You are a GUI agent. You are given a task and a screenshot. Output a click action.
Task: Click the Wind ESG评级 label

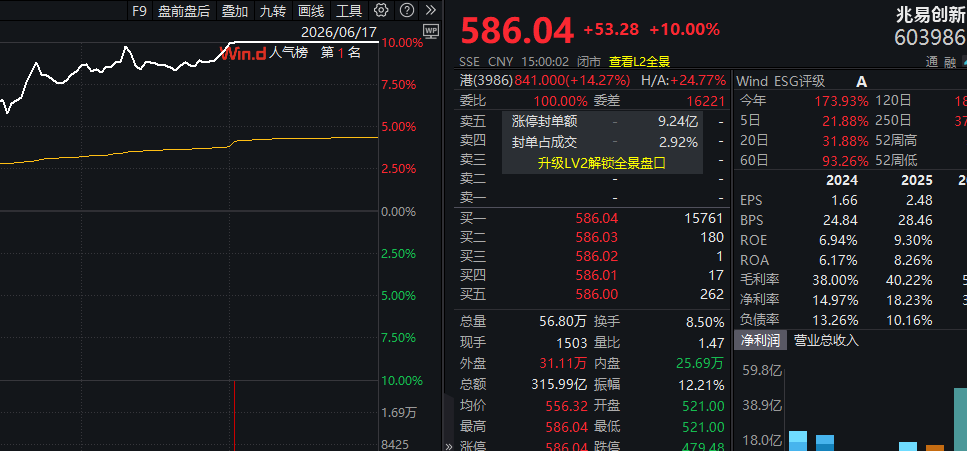click(780, 81)
